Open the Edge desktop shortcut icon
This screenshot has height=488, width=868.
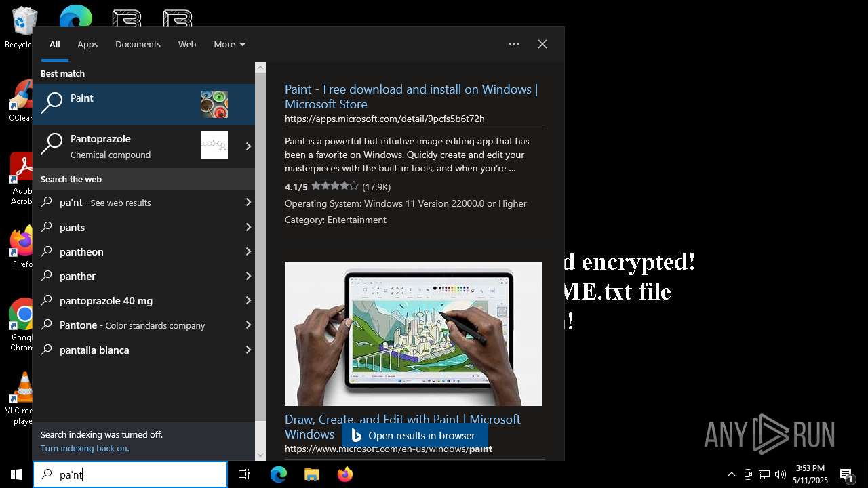(x=75, y=16)
